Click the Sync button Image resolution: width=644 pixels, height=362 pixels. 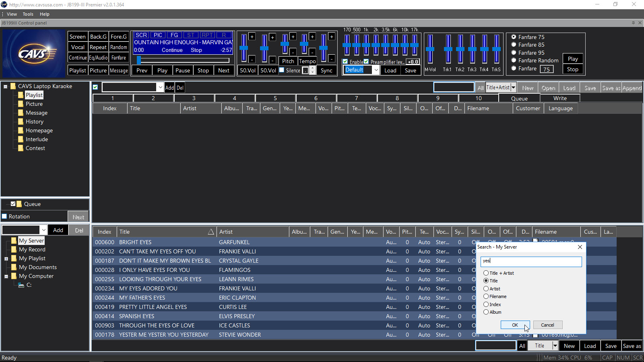pyautogui.click(x=326, y=70)
